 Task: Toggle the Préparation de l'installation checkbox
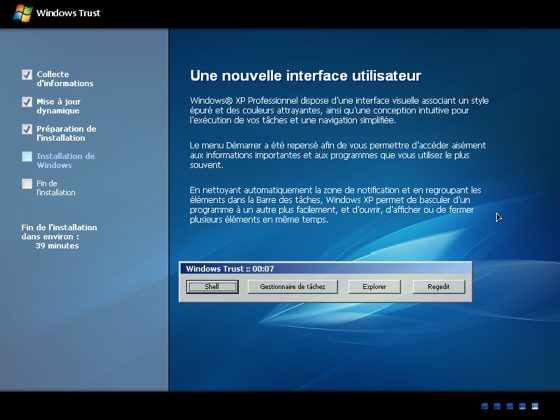27,129
